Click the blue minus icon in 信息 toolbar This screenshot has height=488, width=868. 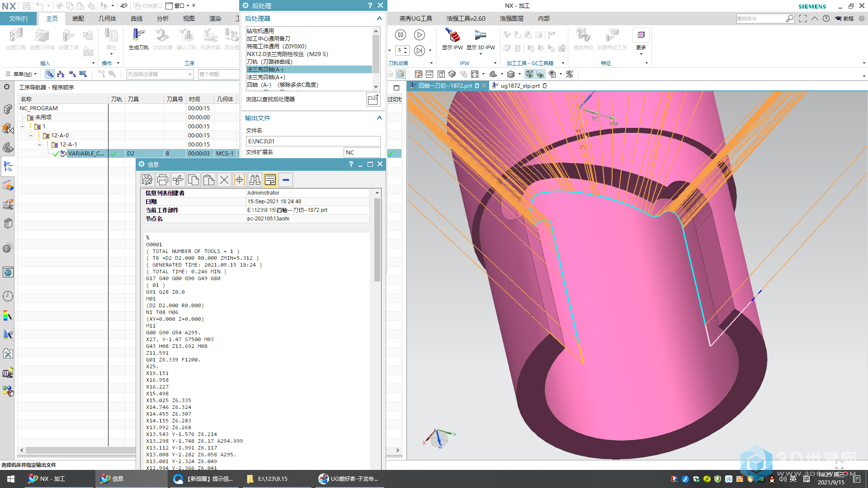pyautogui.click(x=286, y=180)
